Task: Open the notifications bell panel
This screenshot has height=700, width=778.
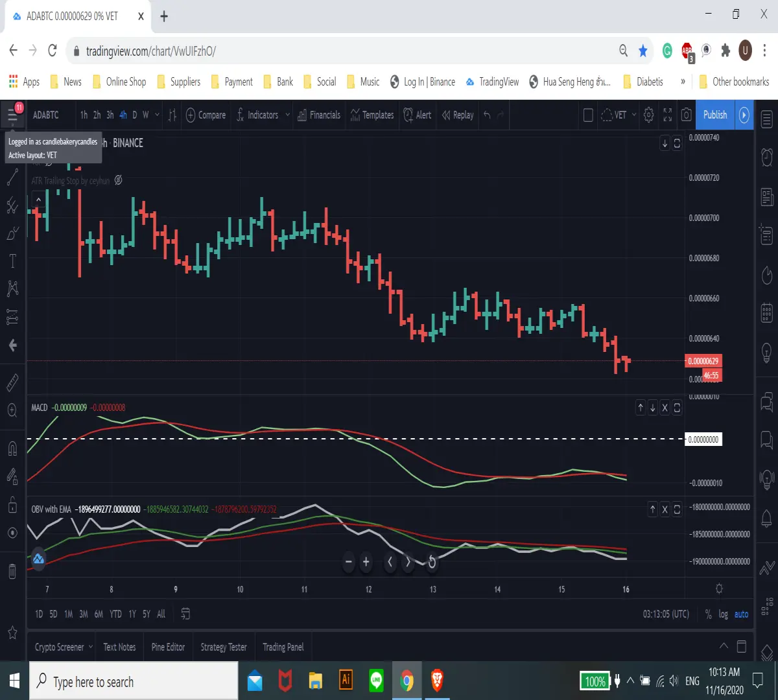Action: 766,519
